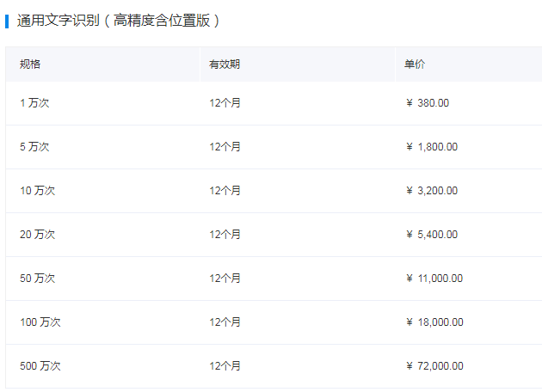Screen dimensions: 542x392
Task: Select the 100 万次 spec cell
Action: tap(40, 322)
